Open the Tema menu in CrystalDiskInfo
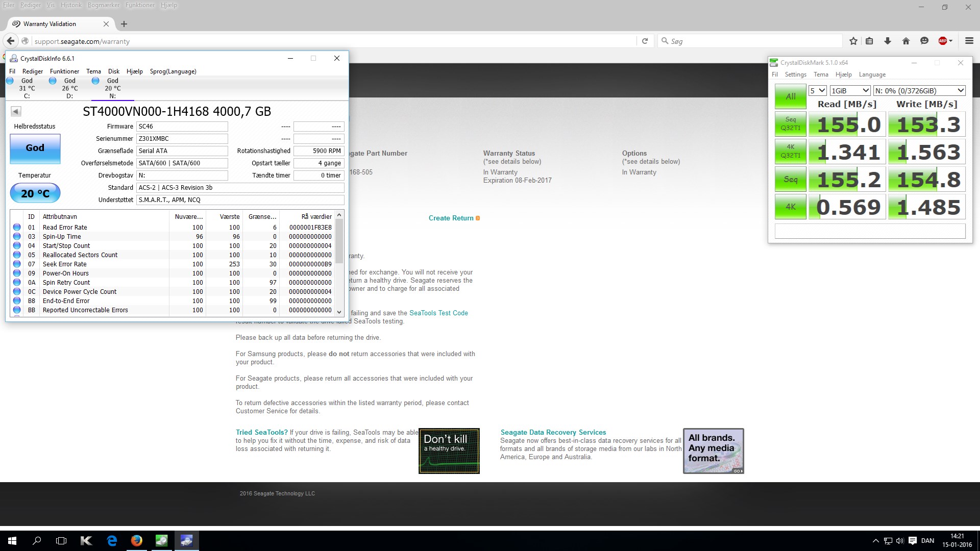Viewport: 980px width, 551px height. click(93, 71)
